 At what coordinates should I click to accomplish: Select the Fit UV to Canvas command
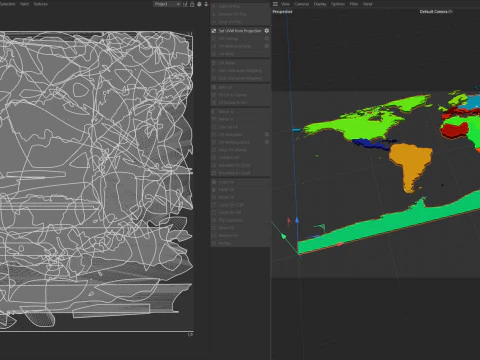coord(240,95)
